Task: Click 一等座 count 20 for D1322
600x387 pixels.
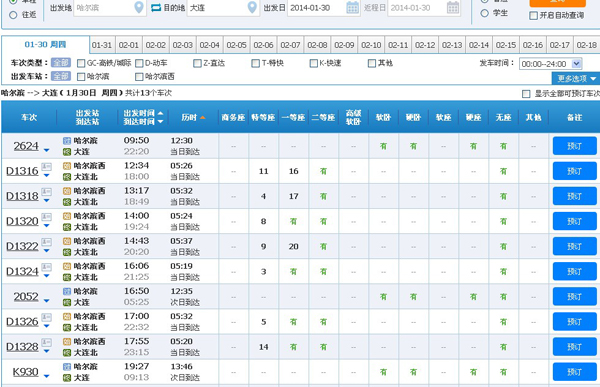Action: coord(293,247)
